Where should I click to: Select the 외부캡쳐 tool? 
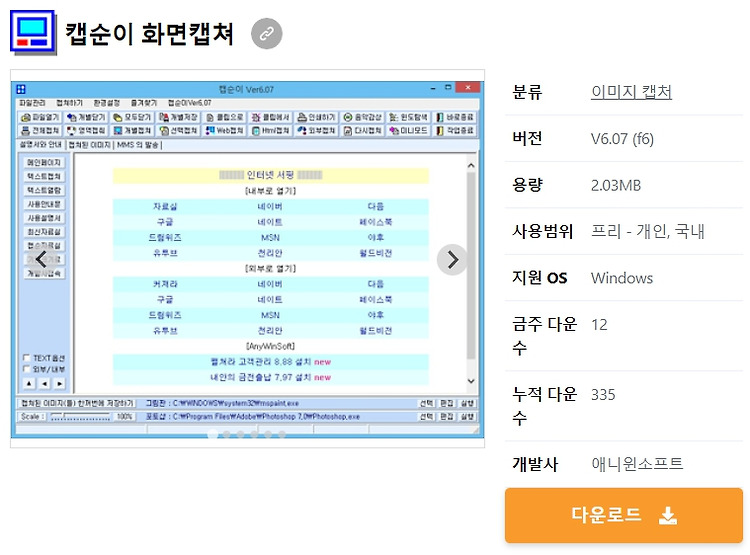pos(316,130)
